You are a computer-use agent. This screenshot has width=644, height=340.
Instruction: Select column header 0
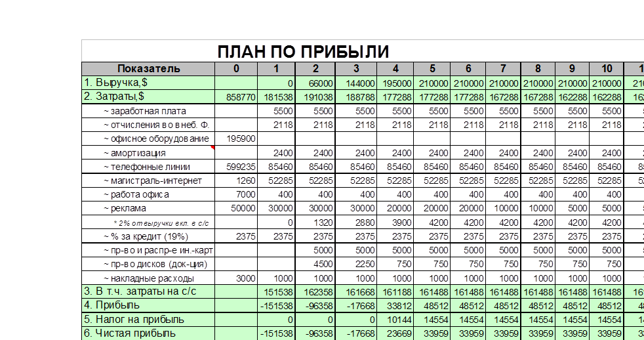click(x=236, y=69)
